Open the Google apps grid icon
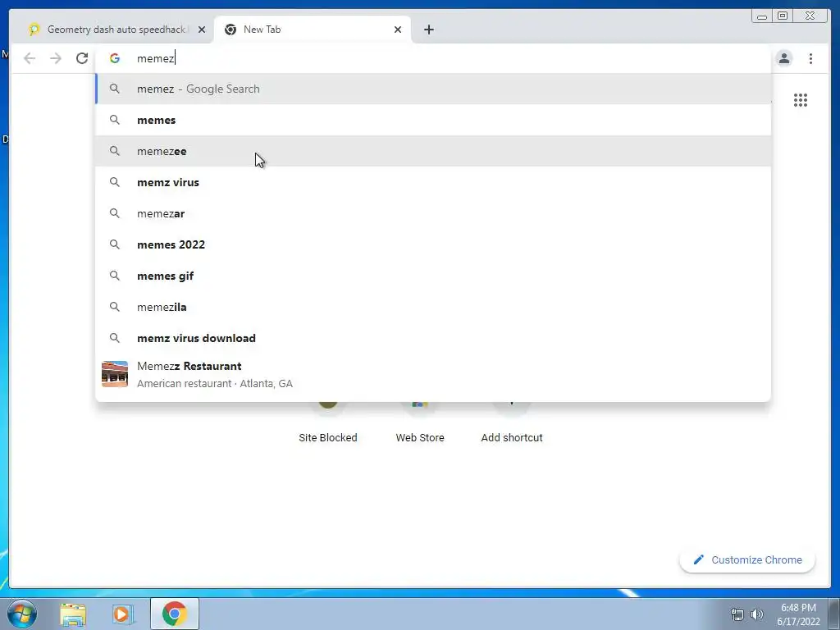Viewport: 840px width, 630px height. pos(801,100)
